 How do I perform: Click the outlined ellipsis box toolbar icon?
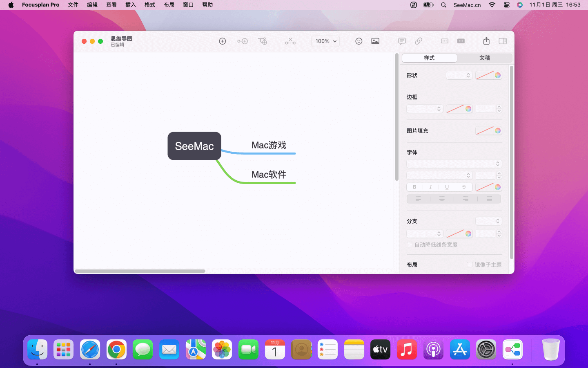click(x=445, y=41)
